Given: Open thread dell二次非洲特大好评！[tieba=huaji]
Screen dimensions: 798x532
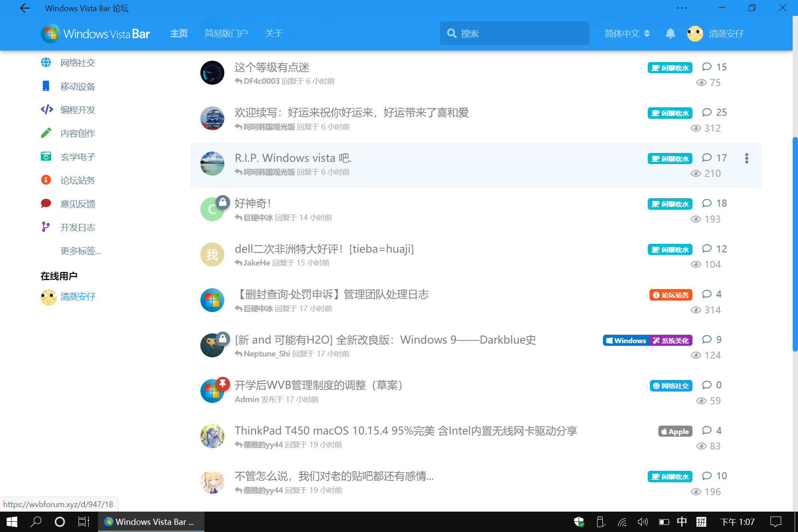Looking at the screenshot, I should (x=324, y=249).
